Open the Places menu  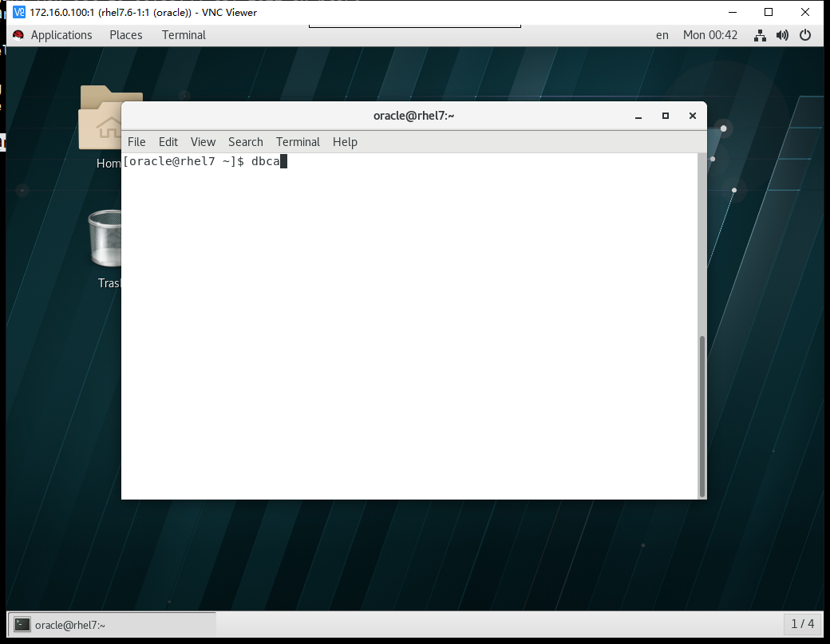126,35
